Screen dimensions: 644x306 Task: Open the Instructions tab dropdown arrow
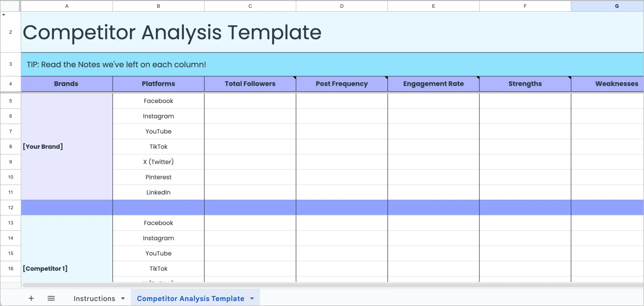point(123,299)
